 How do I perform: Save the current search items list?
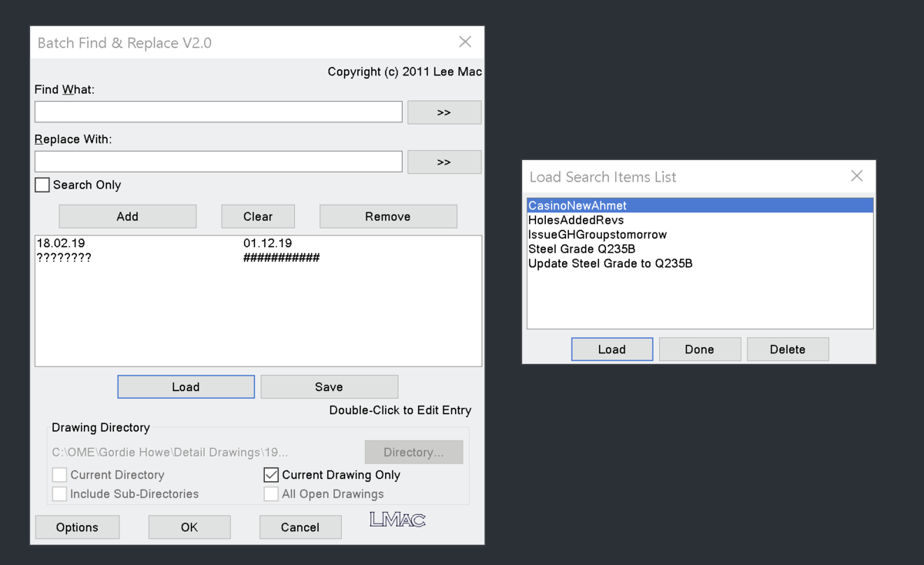tap(330, 387)
